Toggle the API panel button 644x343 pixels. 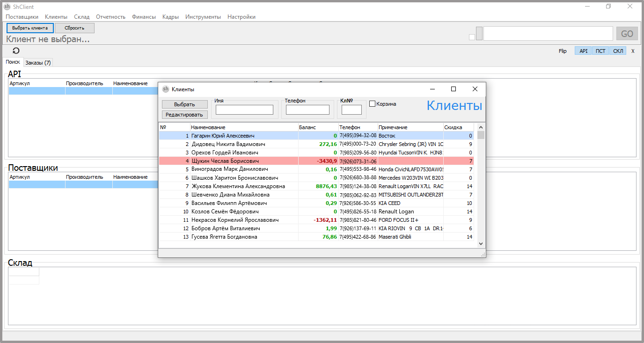pos(583,51)
